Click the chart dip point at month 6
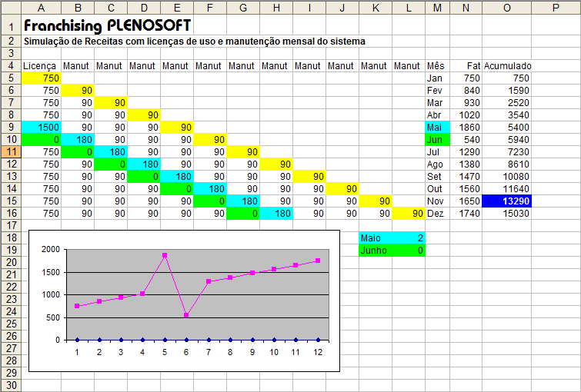The height and width of the screenshot is (392, 581). point(185,315)
